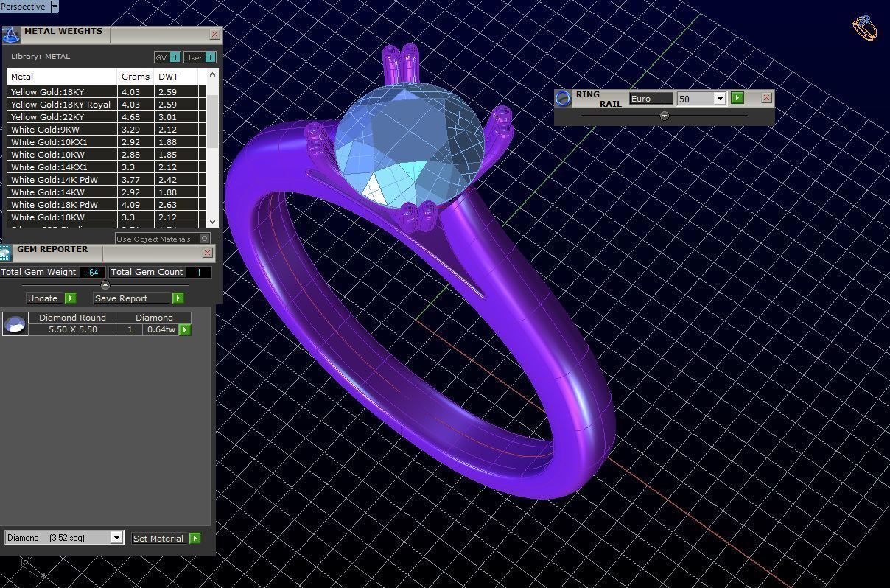Click the Save Report button
Screen dimensions: 890x588
(133, 298)
